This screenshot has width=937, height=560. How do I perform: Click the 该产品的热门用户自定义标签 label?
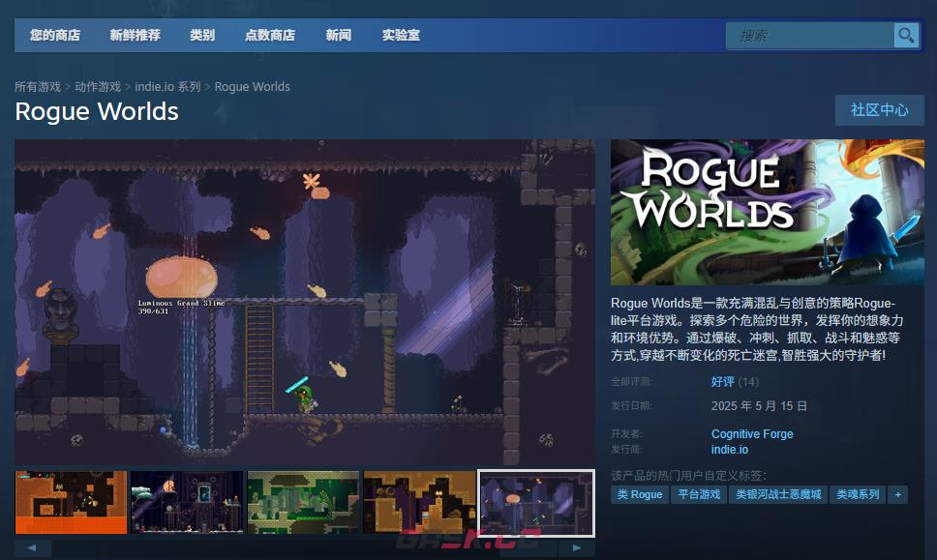click(x=688, y=476)
